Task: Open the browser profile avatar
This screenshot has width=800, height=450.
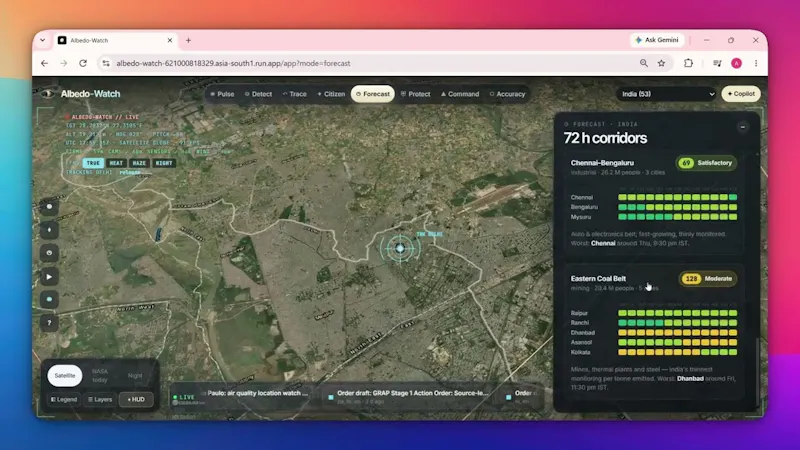Action: [x=736, y=63]
